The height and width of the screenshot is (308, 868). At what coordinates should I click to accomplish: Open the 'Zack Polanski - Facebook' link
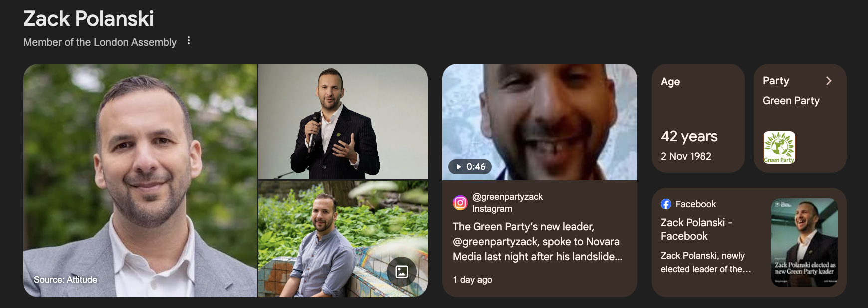pyautogui.click(x=696, y=229)
